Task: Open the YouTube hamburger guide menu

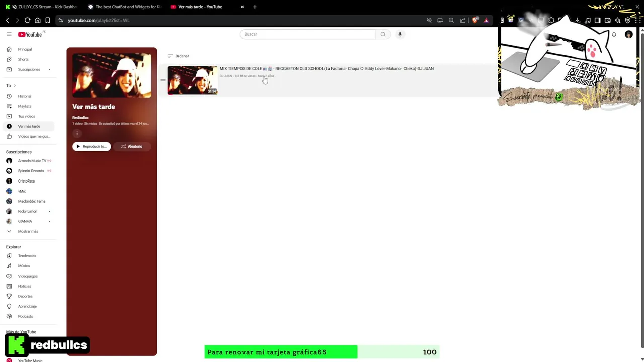Action: pos(9,34)
